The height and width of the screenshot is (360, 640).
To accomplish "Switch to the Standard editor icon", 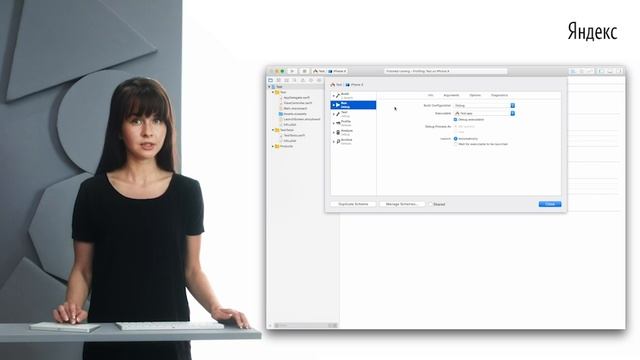I will coord(573,71).
